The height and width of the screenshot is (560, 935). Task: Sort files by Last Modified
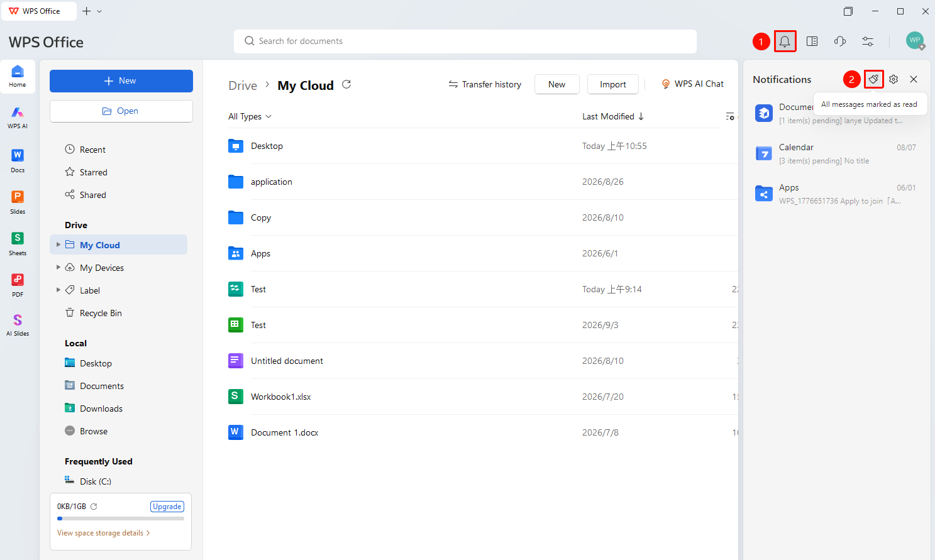pos(613,116)
